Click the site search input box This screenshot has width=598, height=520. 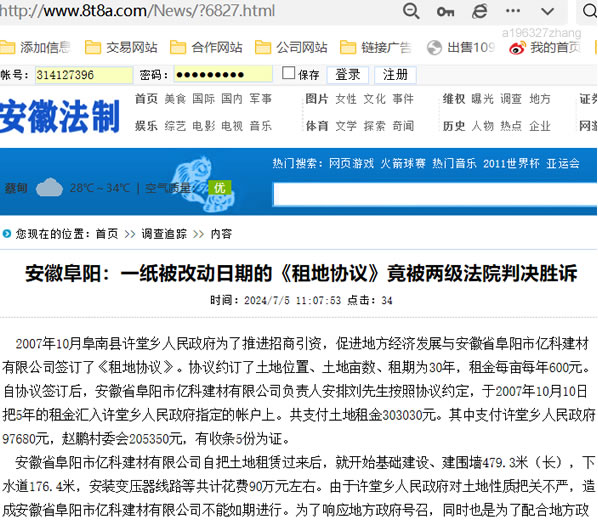point(435,195)
